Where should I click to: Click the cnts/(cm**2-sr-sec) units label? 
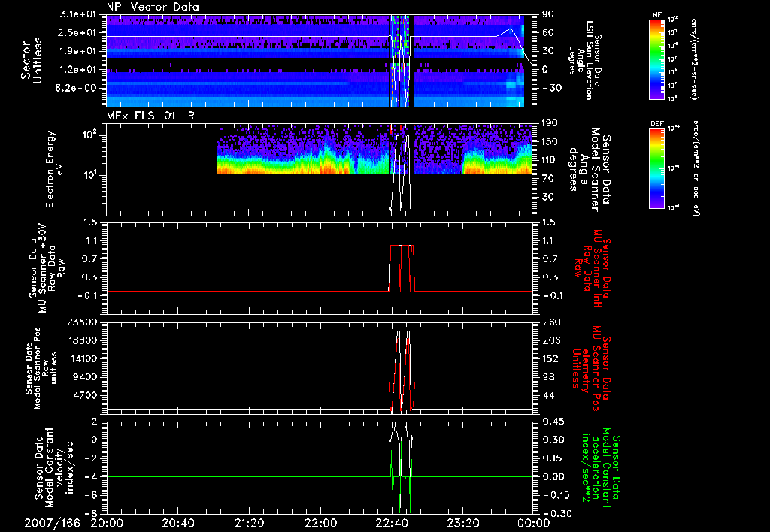pos(693,59)
